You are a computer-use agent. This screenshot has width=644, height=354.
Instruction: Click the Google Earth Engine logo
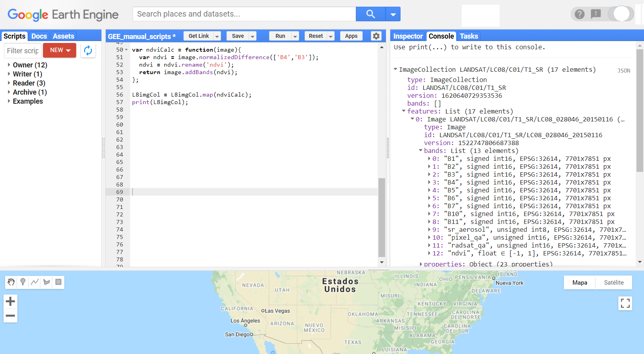pos(63,15)
